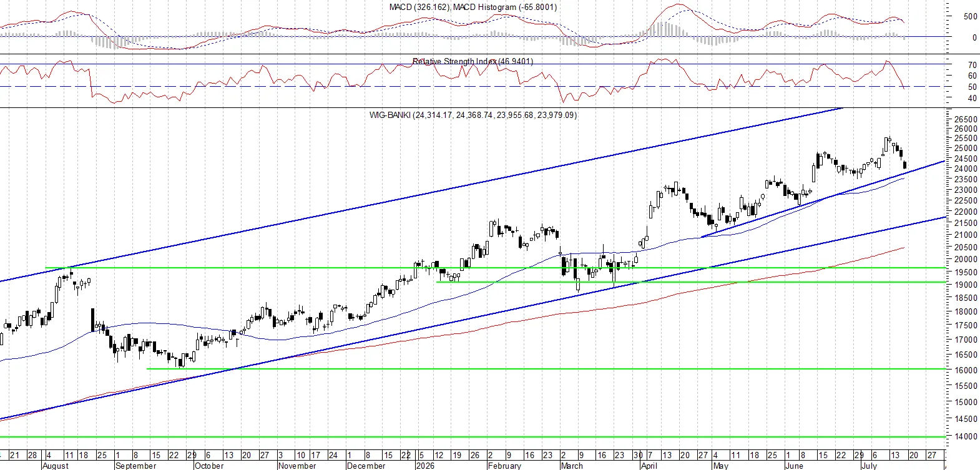Click the 24000 price axis value

966,169
